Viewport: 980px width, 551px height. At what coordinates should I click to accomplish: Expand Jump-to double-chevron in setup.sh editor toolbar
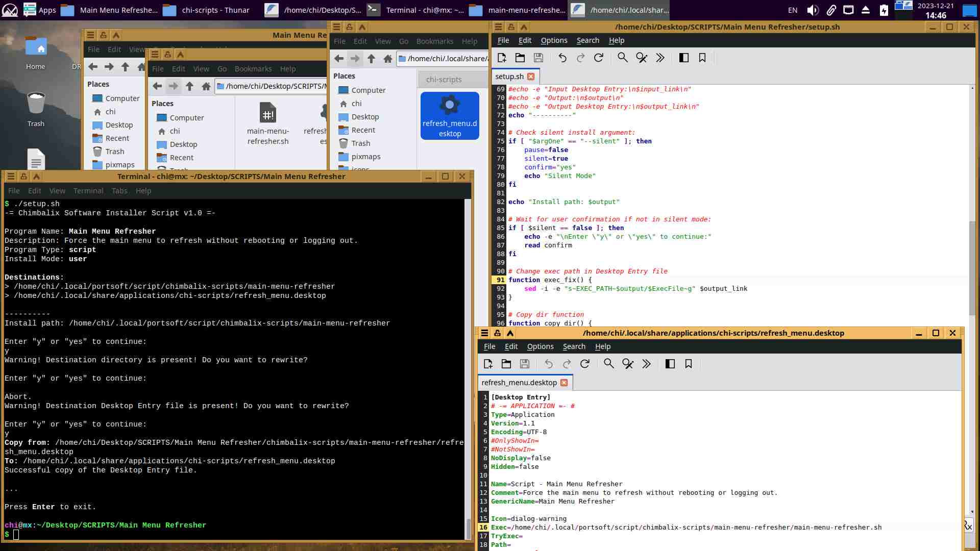point(660,58)
